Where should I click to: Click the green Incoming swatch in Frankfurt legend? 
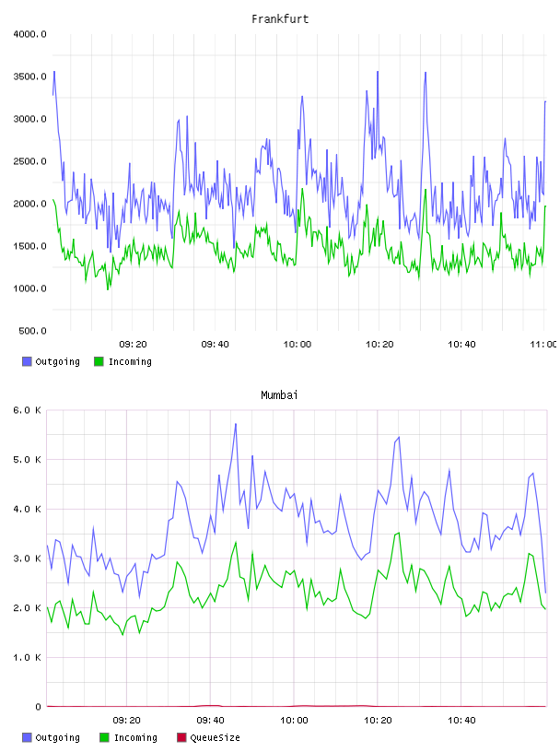(99, 361)
